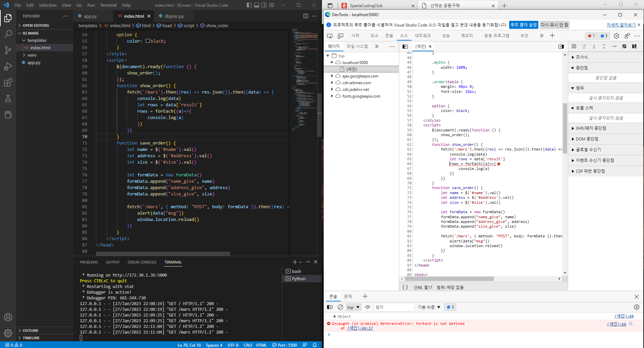Viewport: 644px width, 348px height.
Task: Toggle VS Code primary sidebar layout
Action: [249, 5]
